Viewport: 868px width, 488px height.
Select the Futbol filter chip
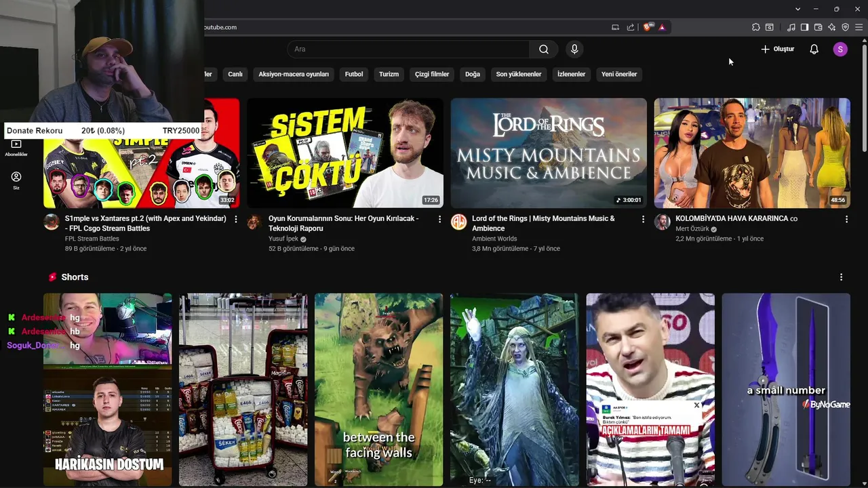coord(354,74)
